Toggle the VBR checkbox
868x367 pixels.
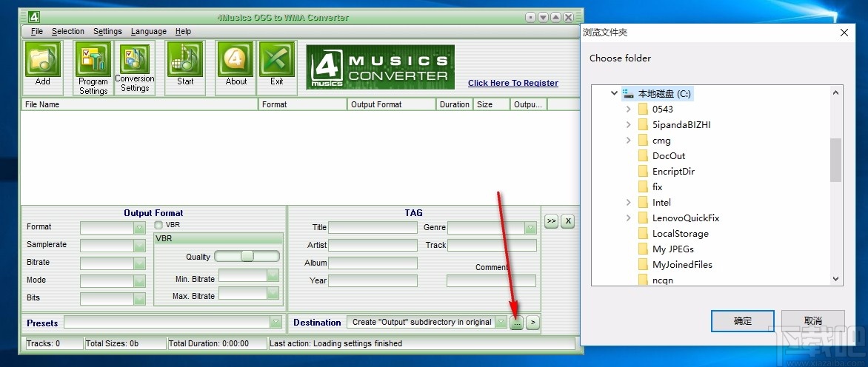[x=159, y=225]
